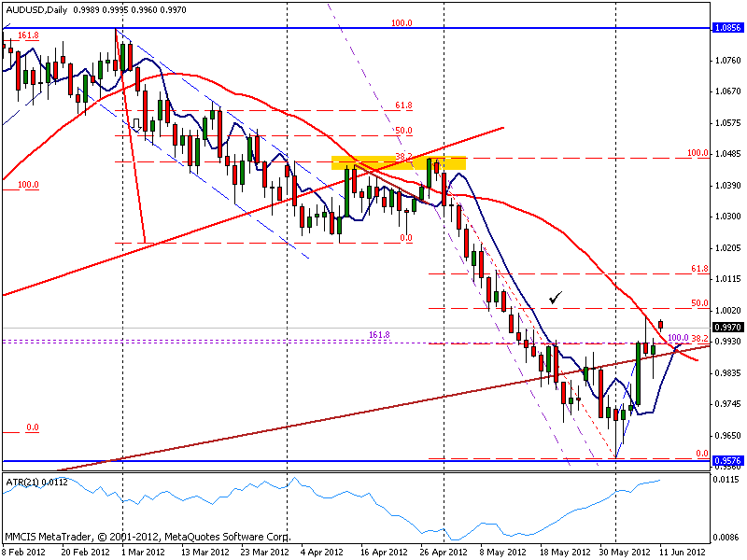Click the 38.2 label on the yellow rectangle
The image size is (747, 560).
[x=404, y=157]
